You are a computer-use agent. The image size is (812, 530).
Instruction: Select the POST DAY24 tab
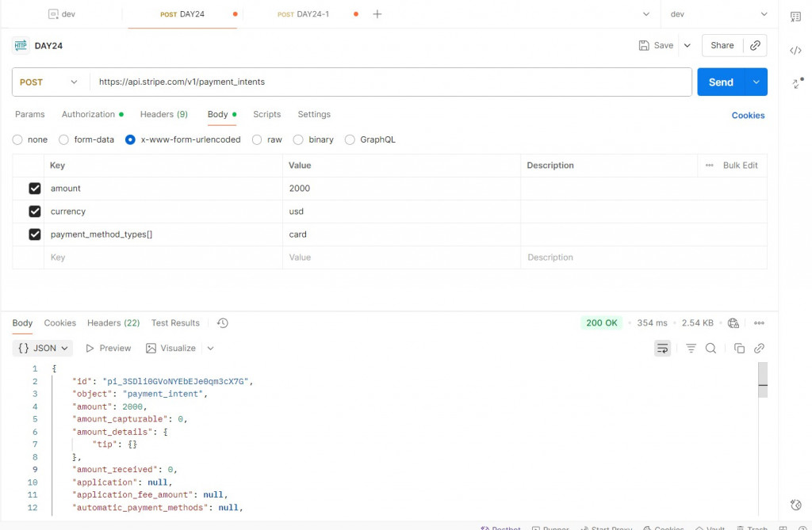(182, 14)
